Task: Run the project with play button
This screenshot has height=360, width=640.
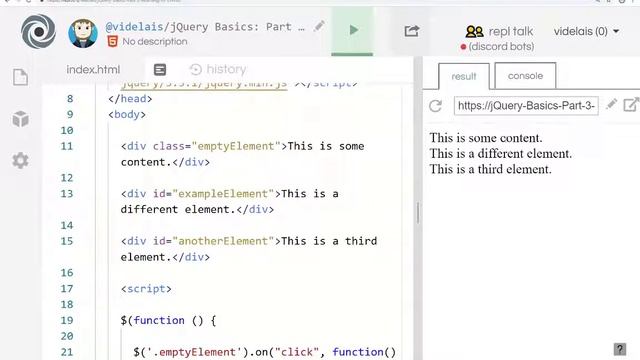Action: 352,30
